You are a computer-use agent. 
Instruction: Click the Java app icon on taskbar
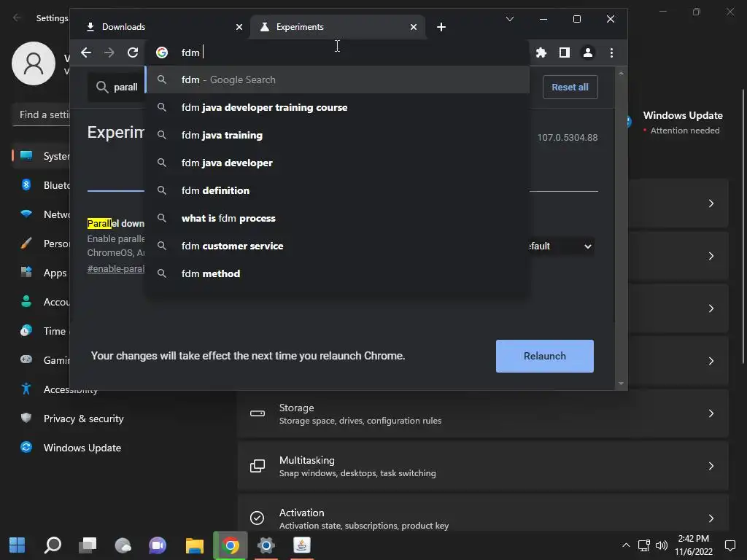tap(301, 545)
